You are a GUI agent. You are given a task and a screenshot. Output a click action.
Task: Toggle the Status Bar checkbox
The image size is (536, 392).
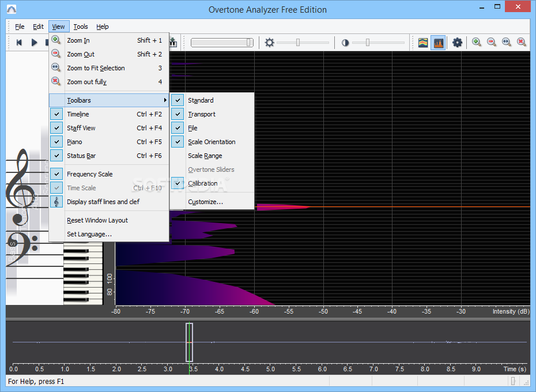[x=56, y=156]
